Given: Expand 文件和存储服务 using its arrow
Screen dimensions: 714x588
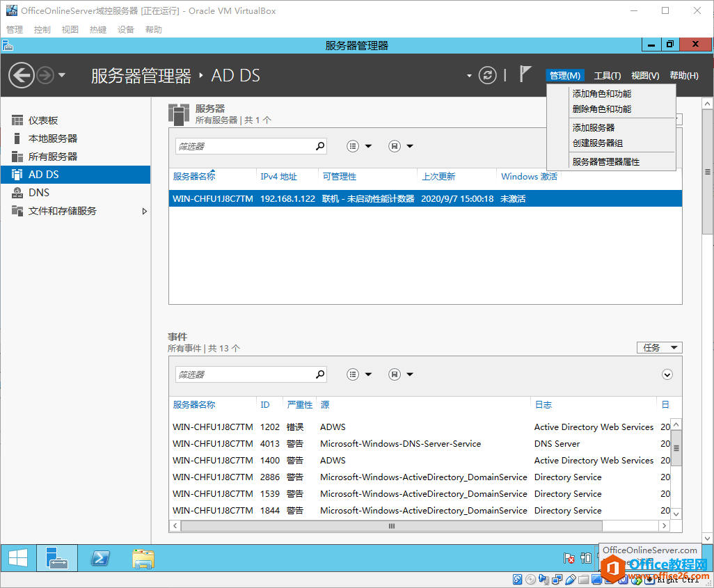Looking at the screenshot, I should tap(146, 212).
